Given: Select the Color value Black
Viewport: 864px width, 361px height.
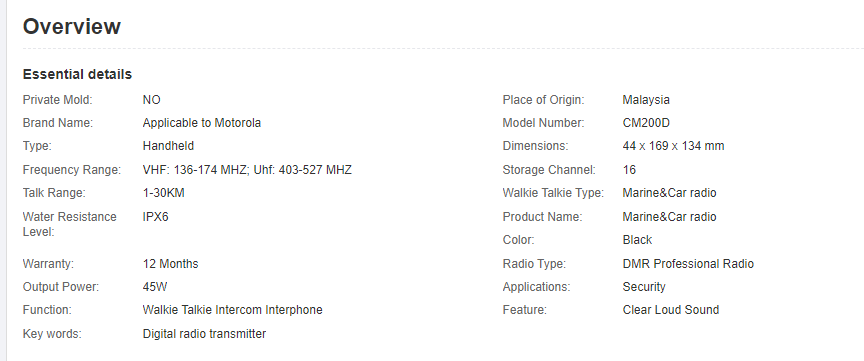Looking at the screenshot, I should [637, 240].
